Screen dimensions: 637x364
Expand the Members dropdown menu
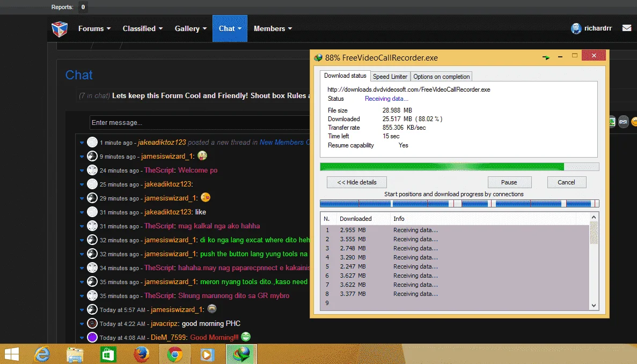click(x=273, y=28)
